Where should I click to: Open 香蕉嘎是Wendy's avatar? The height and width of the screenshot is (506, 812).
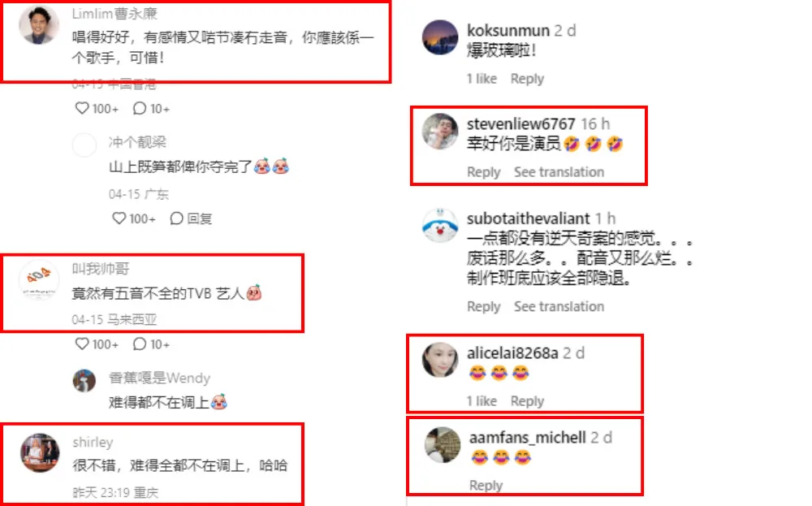(x=84, y=381)
